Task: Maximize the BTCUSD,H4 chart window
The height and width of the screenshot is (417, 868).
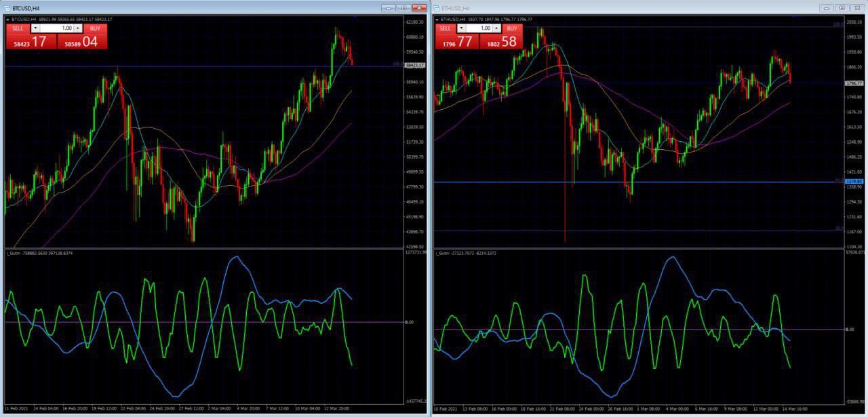Action: 403,8
